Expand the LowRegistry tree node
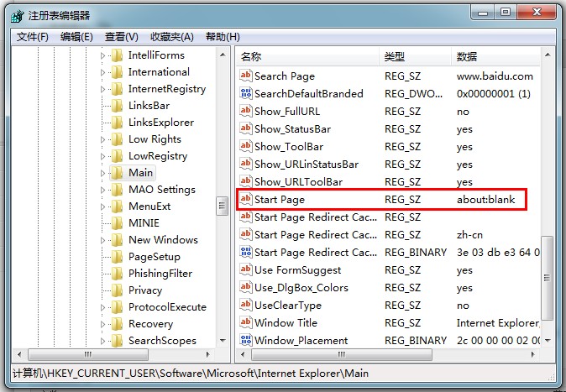Image resolution: width=566 pixels, height=392 pixels. [x=103, y=156]
